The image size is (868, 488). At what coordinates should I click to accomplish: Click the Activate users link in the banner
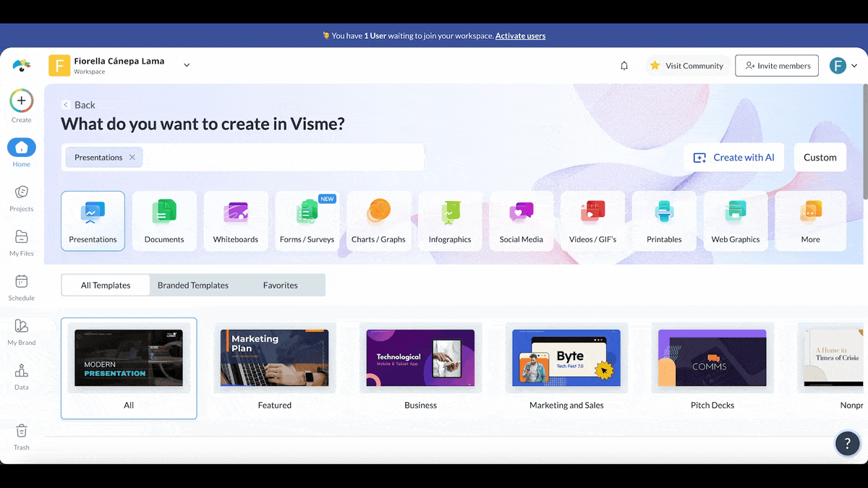[x=520, y=35]
